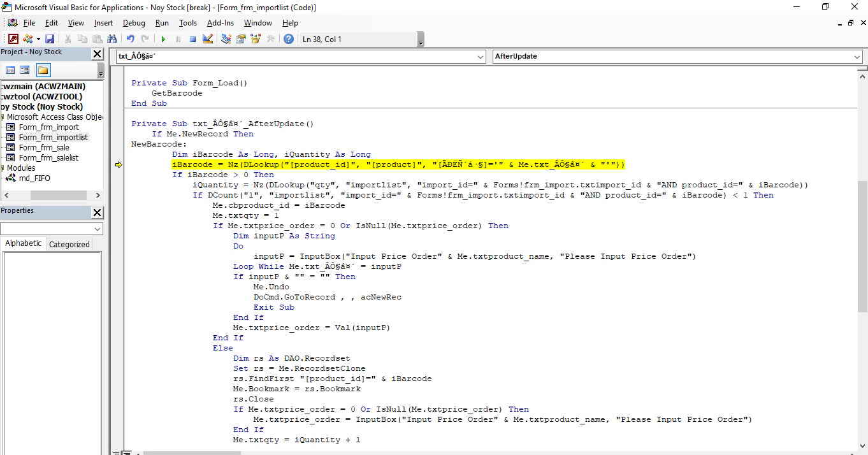The image size is (868, 455).
Task: Open the Insert Module dropdown arrow
Action: pyautogui.click(x=38, y=39)
